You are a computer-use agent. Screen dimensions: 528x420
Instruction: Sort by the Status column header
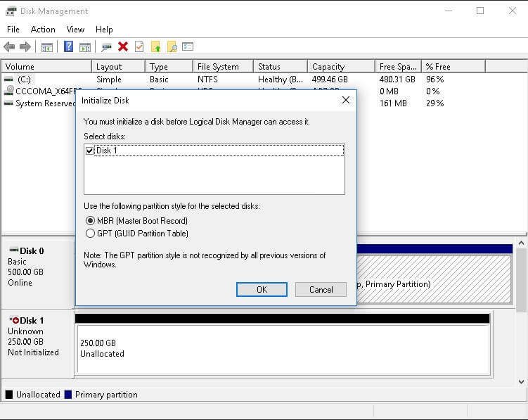pyautogui.click(x=281, y=67)
